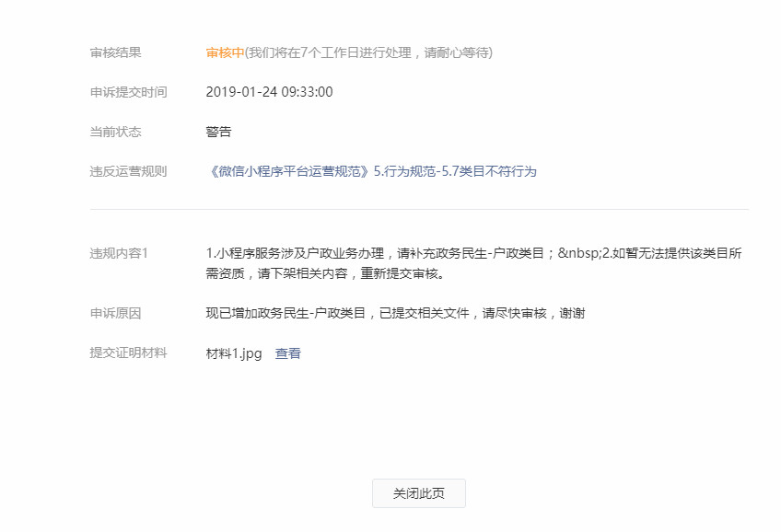Click the 警告 status value
Image resolution: width=781 pixels, height=532 pixels.
tap(218, 132)
